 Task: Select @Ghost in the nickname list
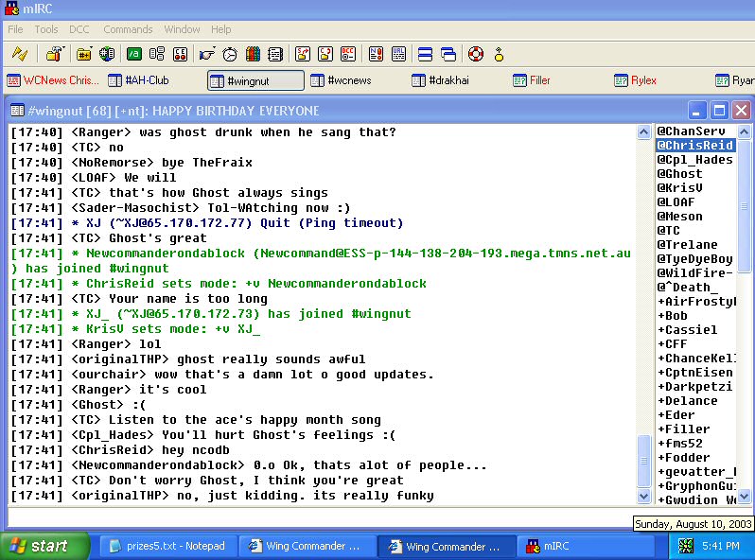(680, 174)
